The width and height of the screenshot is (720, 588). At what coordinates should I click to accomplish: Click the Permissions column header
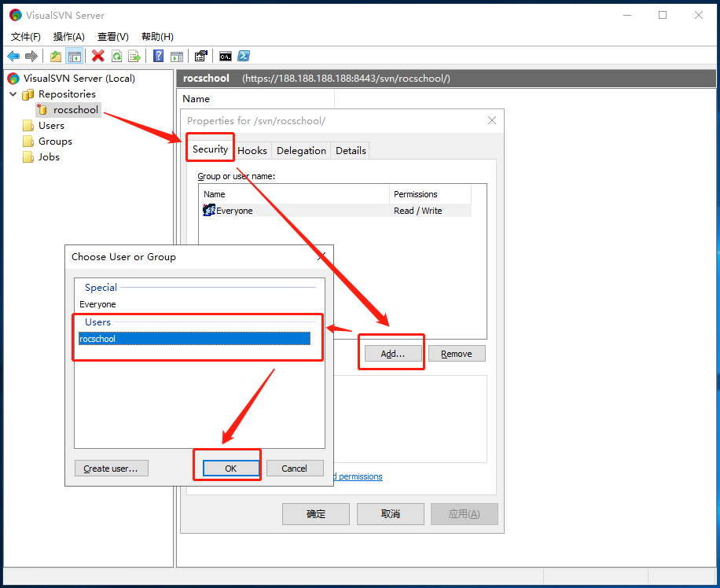[x=430, y=194]
